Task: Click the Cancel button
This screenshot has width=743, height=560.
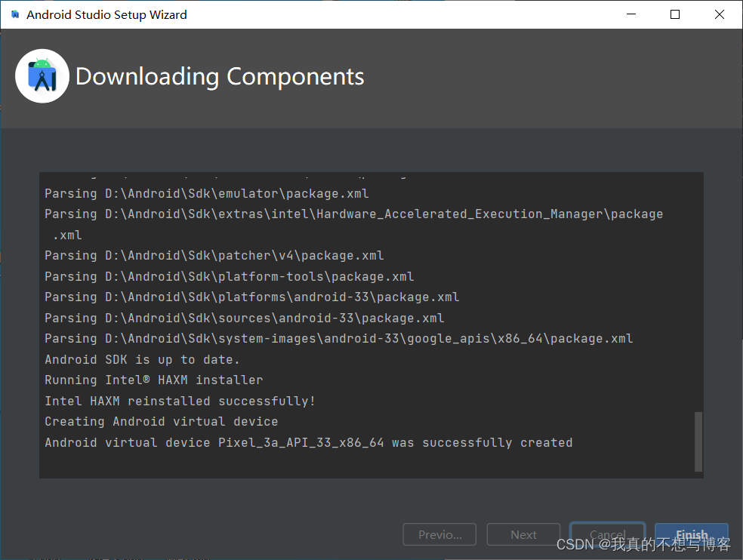Action: [608, 534]
